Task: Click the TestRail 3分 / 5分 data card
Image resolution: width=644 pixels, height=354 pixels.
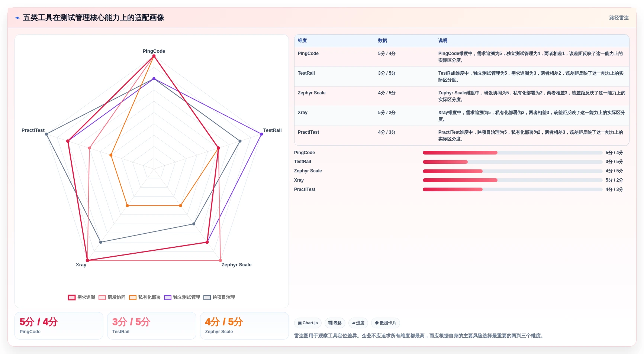Action: click(151, 326)
